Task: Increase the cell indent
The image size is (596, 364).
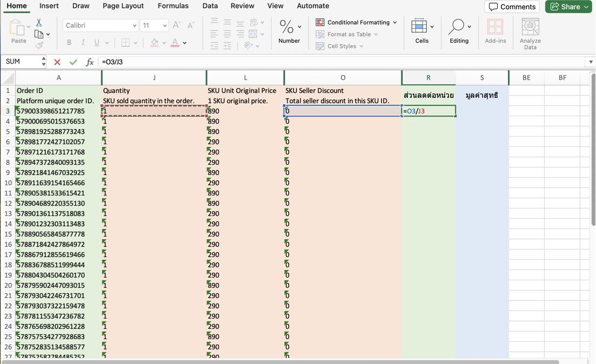Action: pos(227,46)
